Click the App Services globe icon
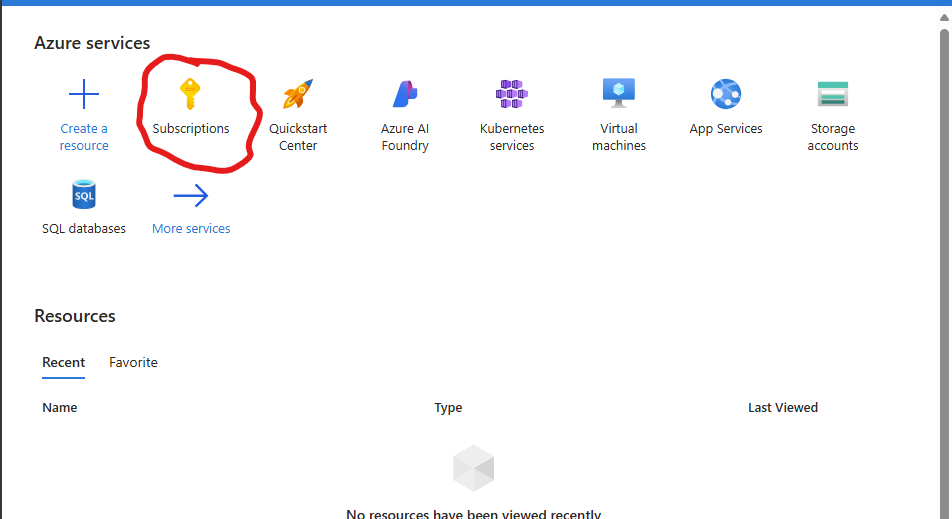This screenshot has height=519, width=952. 726,94
